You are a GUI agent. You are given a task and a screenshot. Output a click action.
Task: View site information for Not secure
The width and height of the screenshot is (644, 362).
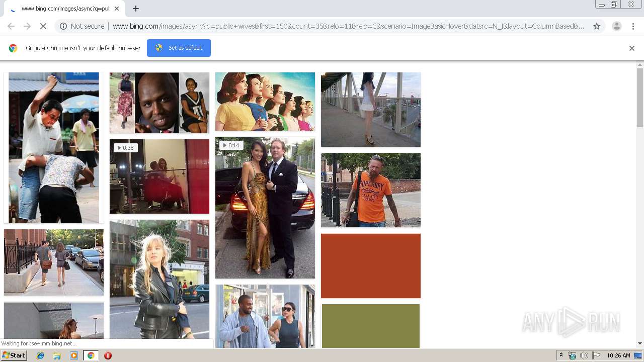click(x=82, y=26)
